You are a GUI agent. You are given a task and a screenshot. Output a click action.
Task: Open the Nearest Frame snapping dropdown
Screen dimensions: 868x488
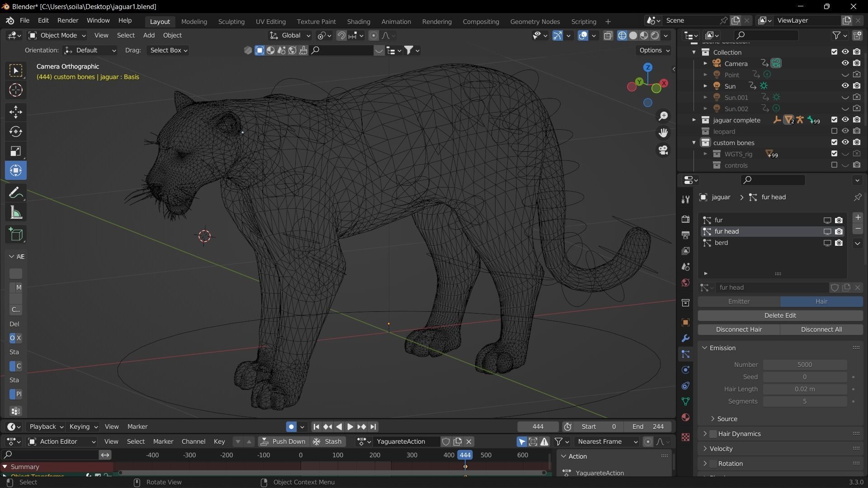606,442
